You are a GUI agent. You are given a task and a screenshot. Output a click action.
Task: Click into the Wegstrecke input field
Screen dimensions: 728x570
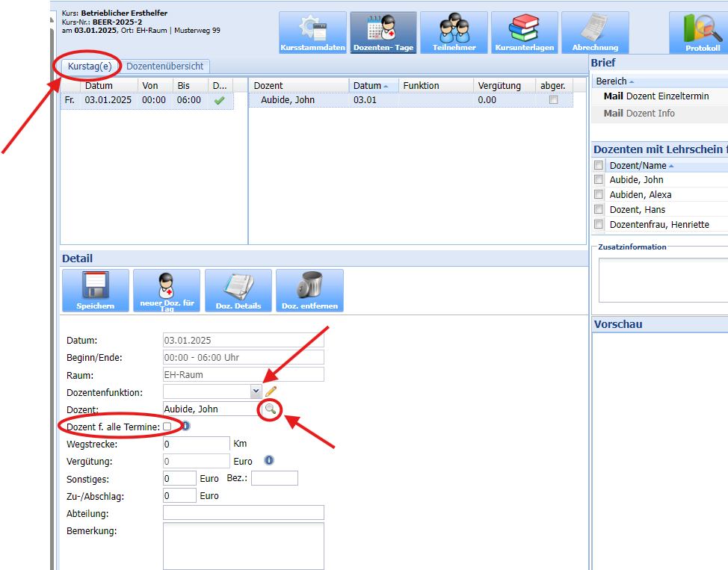tap(196, 444)
